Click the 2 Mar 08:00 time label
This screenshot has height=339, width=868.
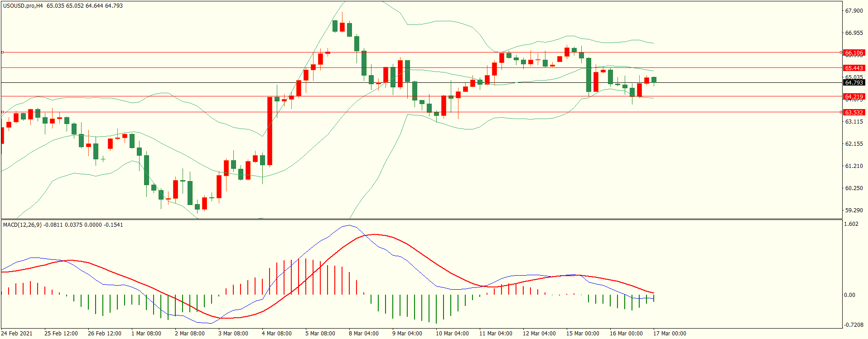pyautogui.click(x=190, y=334)
